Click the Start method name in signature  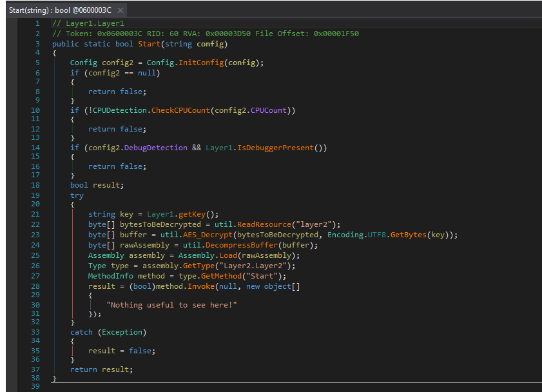tap(148, 44)
